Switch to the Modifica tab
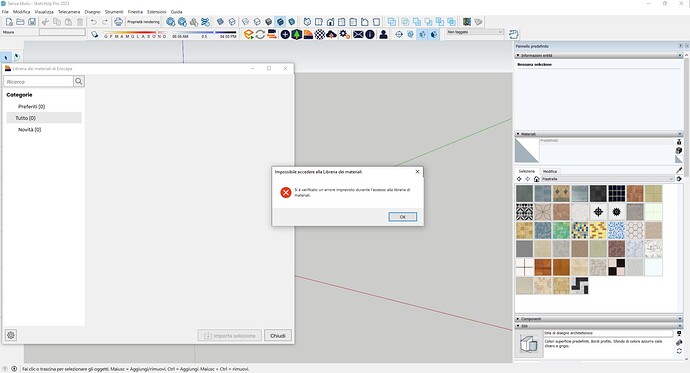 (550, 171)
